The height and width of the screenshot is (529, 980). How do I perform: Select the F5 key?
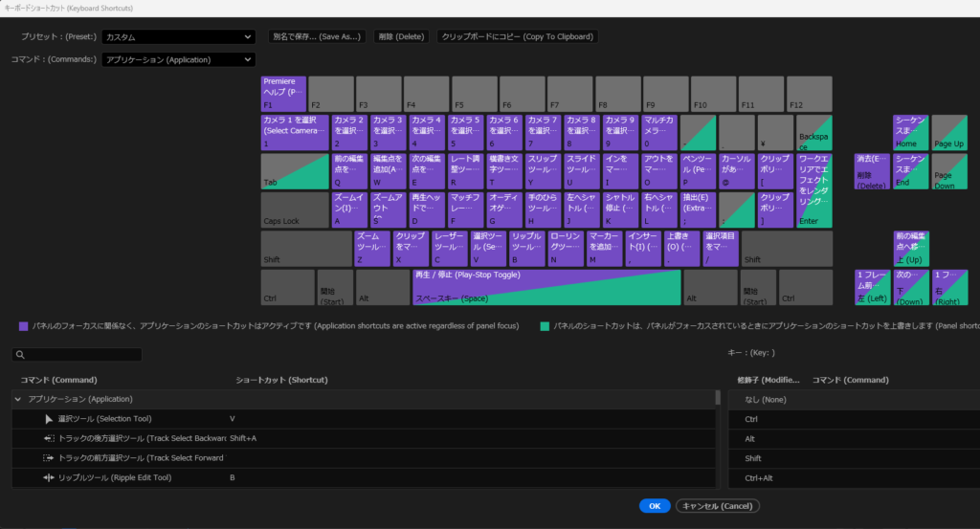[x=475, y=94]
